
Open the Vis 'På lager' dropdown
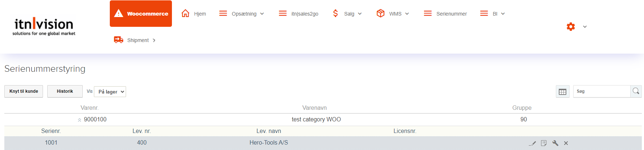tap(110, 92)
